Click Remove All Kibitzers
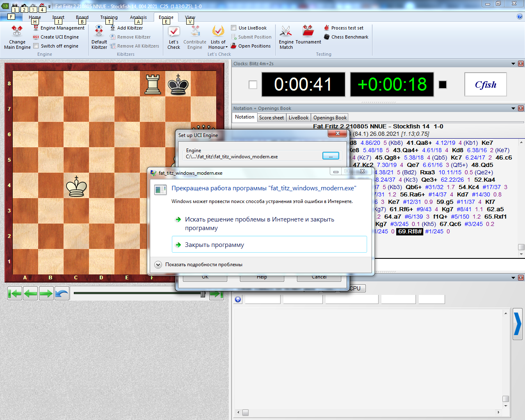 click(x=135, y=46)
